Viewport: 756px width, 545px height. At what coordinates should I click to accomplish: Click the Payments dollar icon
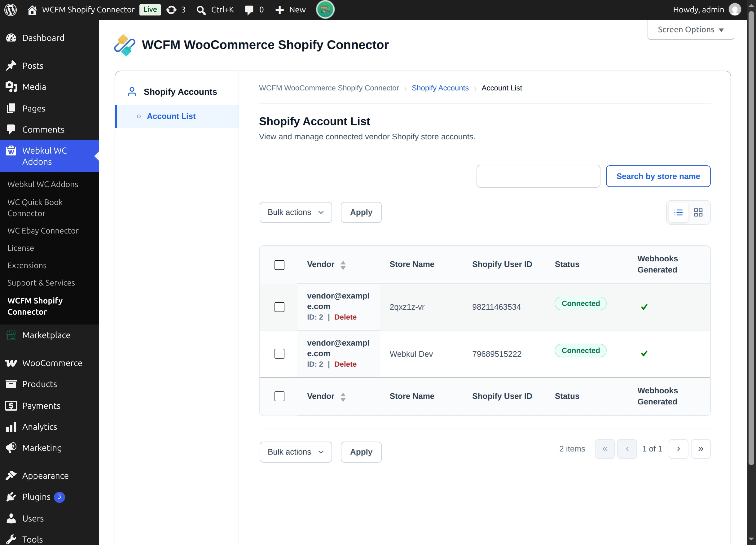pyautogui.click(x=11, y=405)
